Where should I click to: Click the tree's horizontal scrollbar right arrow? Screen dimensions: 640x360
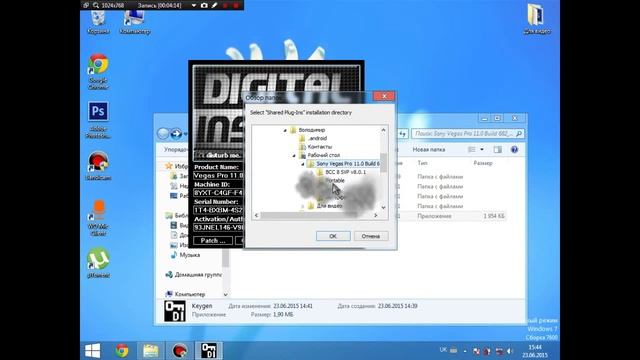click(376, 215)
